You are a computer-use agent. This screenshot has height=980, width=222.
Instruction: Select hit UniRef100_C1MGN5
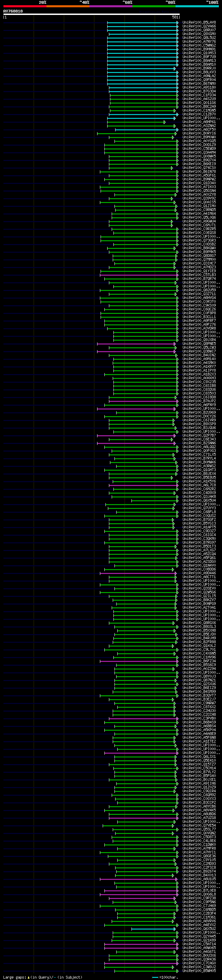pyautogui.click(x=199, y=110)
